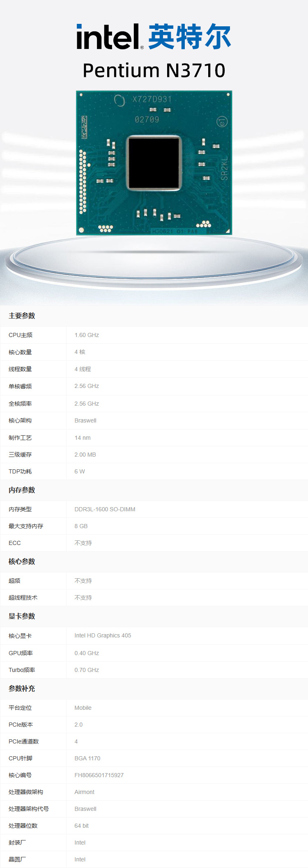Click the 处理器位数 label

pos(23,826)
